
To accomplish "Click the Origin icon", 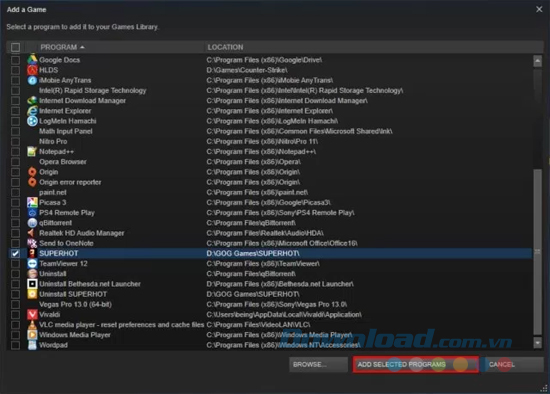I will [32, 172].
